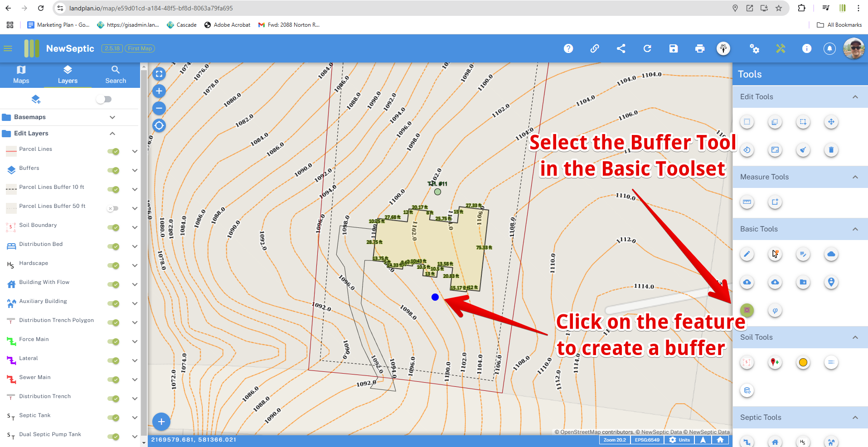Enable Parcel Lines Buffer 50 ft layer
This screenshot has width=868, height=447.
coord(113,208)
